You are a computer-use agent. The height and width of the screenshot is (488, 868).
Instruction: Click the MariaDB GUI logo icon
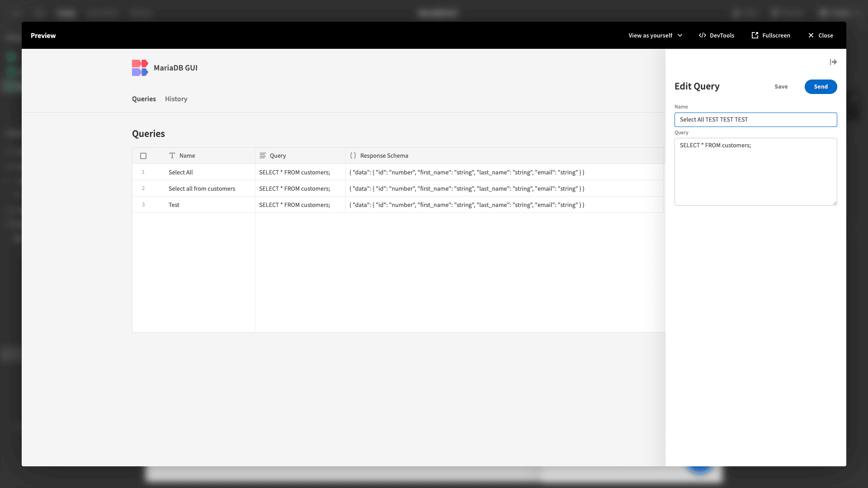pos(140,68)
